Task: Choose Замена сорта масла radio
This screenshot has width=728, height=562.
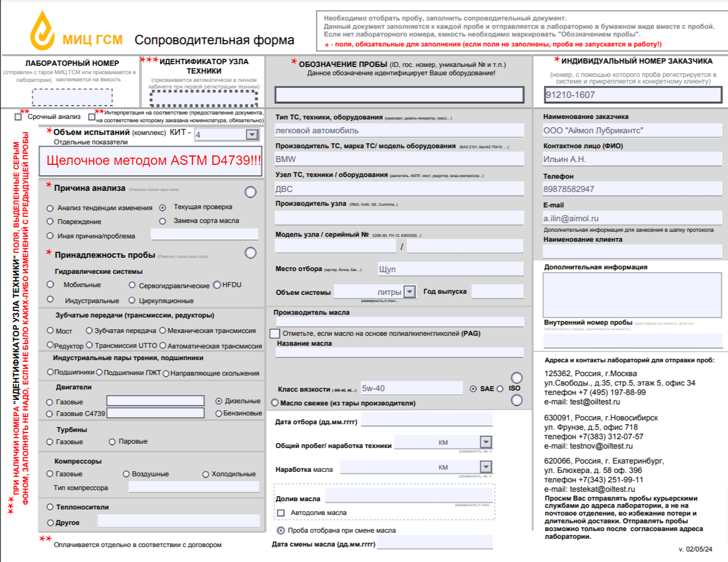Action: 163,221
